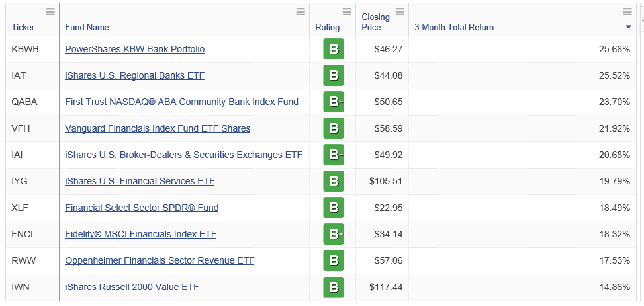Viewport: 644px width, 306px height.
Task: Click the B- rating badge for QABA
Action: [x=334, y=102]
